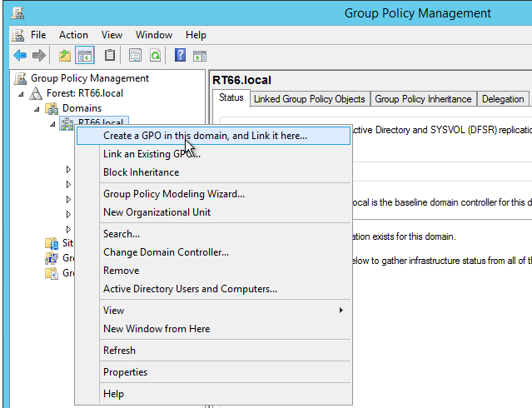The height and width of the screenshot is (408, 532).
Task: Click the Up one level folder icon
Action: click(64, 55)
